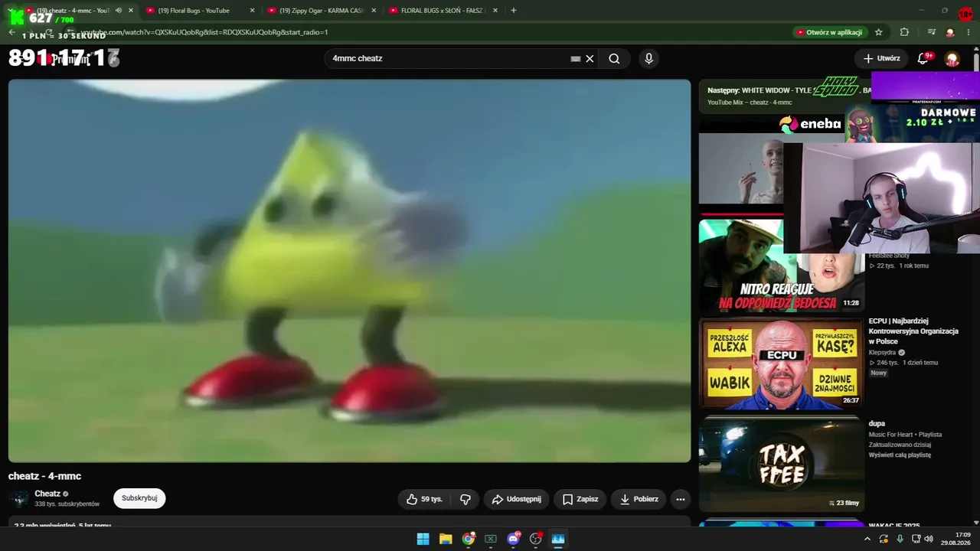Switch to the Floral Bugs - YouTube tab
This screenshot has height=551, width=980.
[x=198, y=11]
